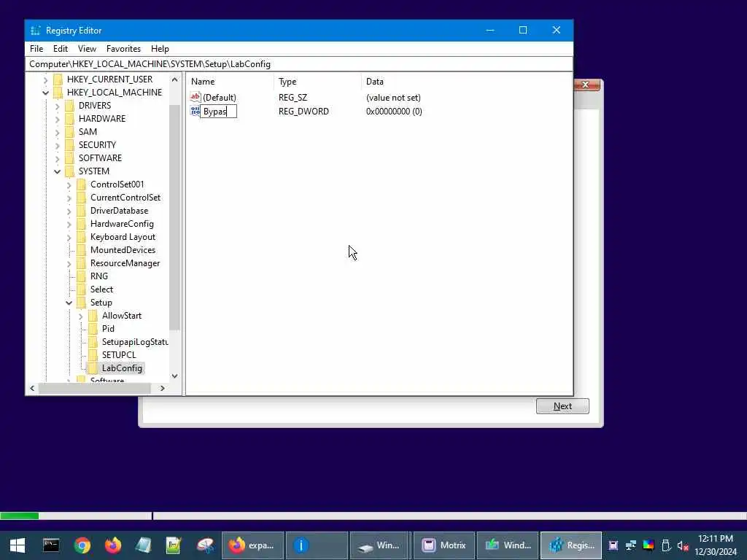
Task: Select the LabConfig tree item
Action: 122,368
